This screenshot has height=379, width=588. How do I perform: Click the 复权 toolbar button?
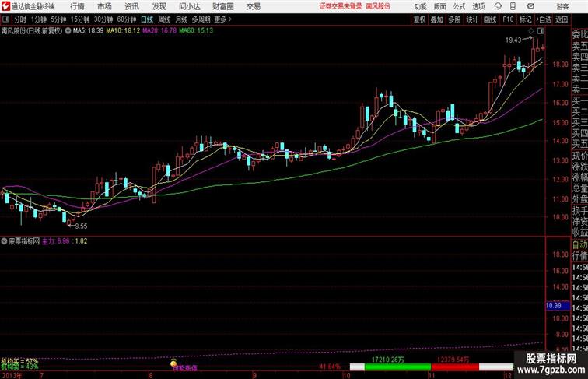tap(420, 19)
